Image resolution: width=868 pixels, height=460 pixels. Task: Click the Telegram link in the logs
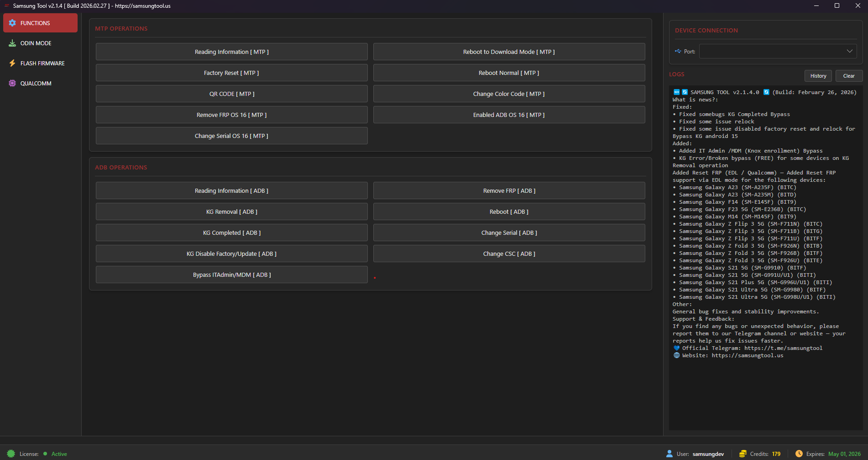pyautogui.click(x=783, y=348)
